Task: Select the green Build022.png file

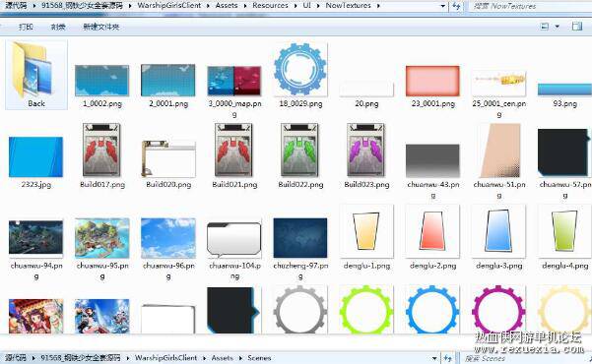Action: (x=300, y=155)
